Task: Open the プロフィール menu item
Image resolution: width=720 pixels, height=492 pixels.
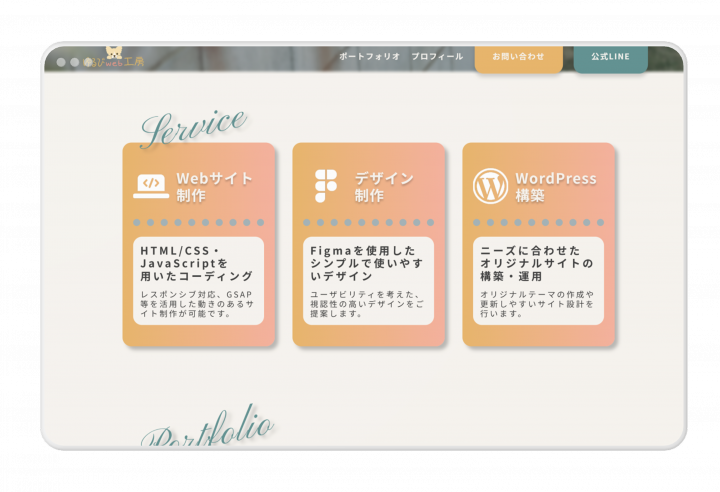Action: [437, 57]
